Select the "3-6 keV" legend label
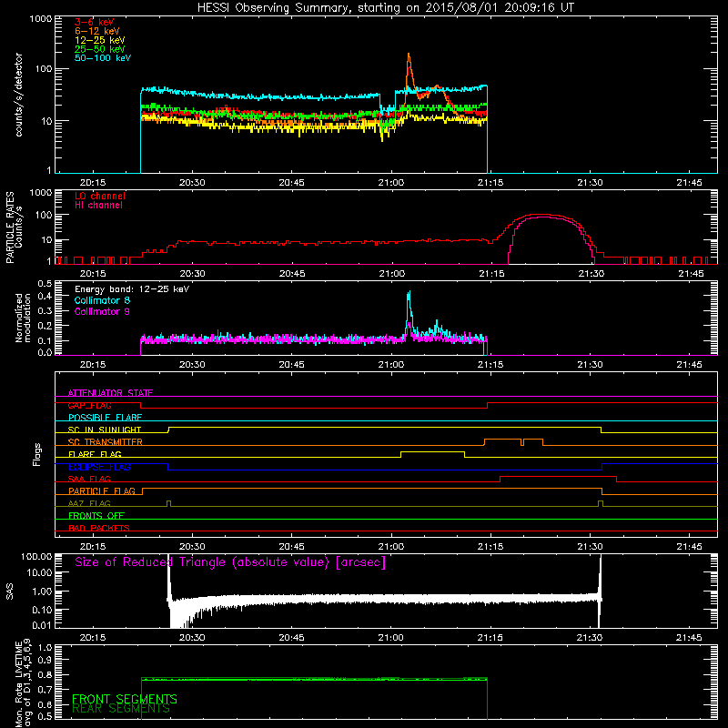This screenshot has height=728, width=728. tap(94, 22)
